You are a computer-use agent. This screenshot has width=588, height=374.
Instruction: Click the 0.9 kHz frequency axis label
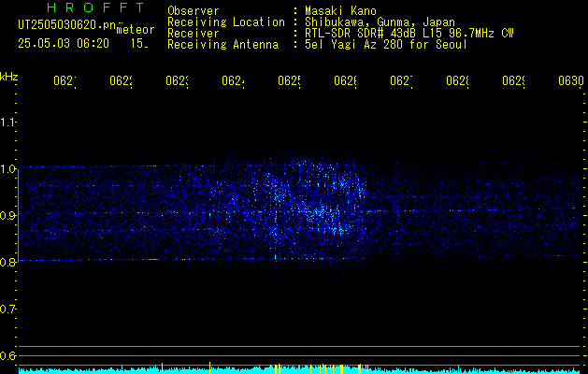pos(7,215)
